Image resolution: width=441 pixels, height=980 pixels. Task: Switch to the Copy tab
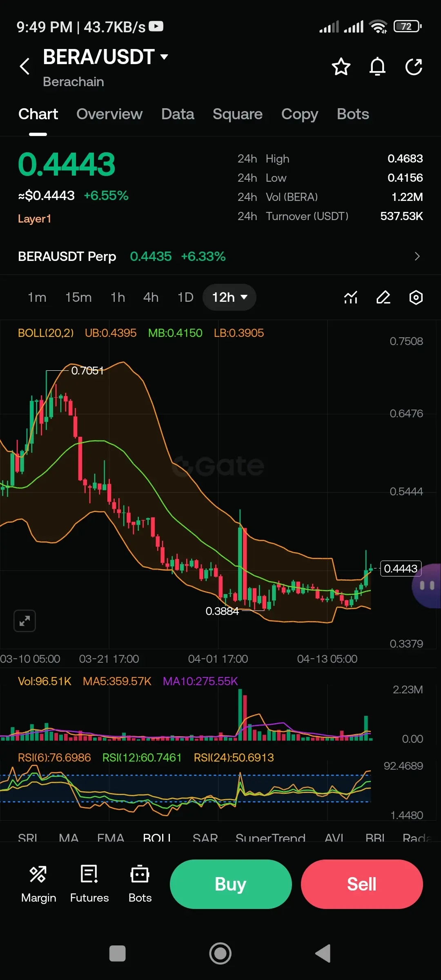(x=300, y=115)
